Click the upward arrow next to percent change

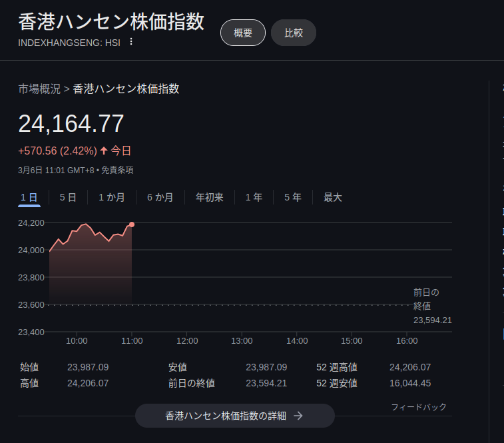tap(104, 151)
